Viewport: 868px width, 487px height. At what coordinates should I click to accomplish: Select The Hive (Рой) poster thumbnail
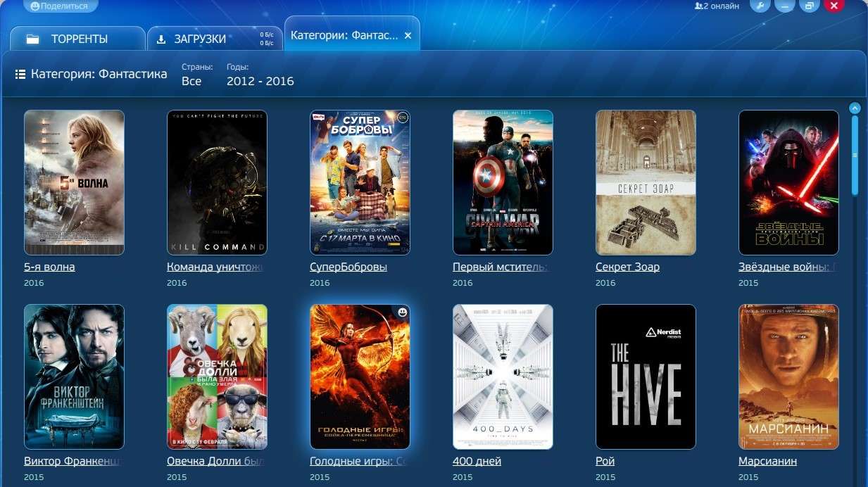click(x=646, y=377)
